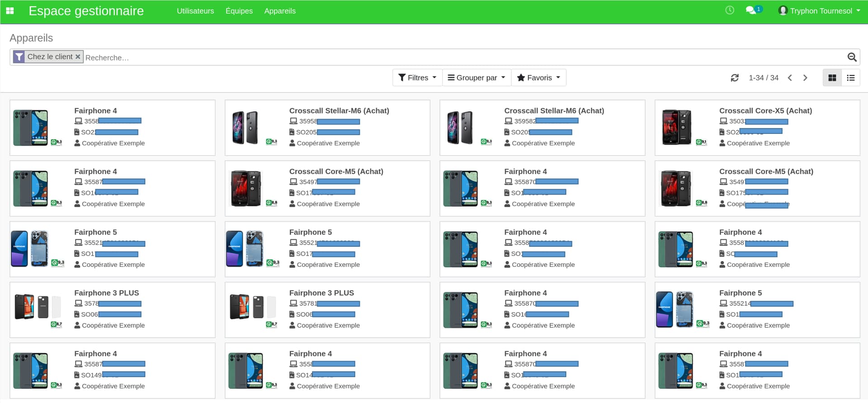Open the apps grid menu icon

pyautogui.click(x=10, y=11)
